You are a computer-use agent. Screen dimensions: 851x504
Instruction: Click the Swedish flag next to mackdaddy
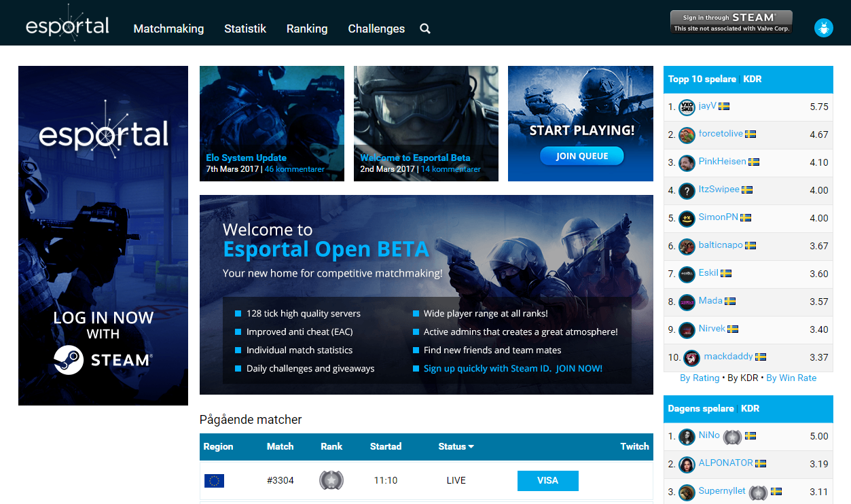[x=761, y=357]
